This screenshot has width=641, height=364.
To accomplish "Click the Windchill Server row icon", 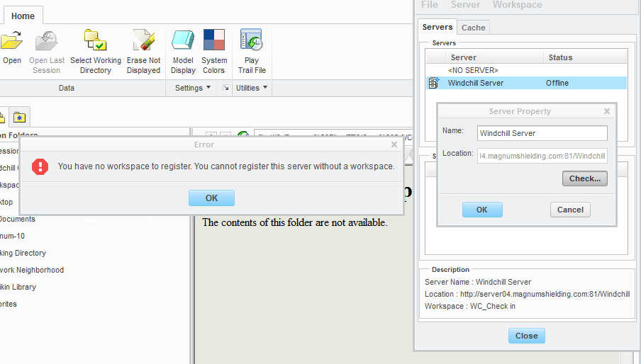I will [x=433, y=83].
